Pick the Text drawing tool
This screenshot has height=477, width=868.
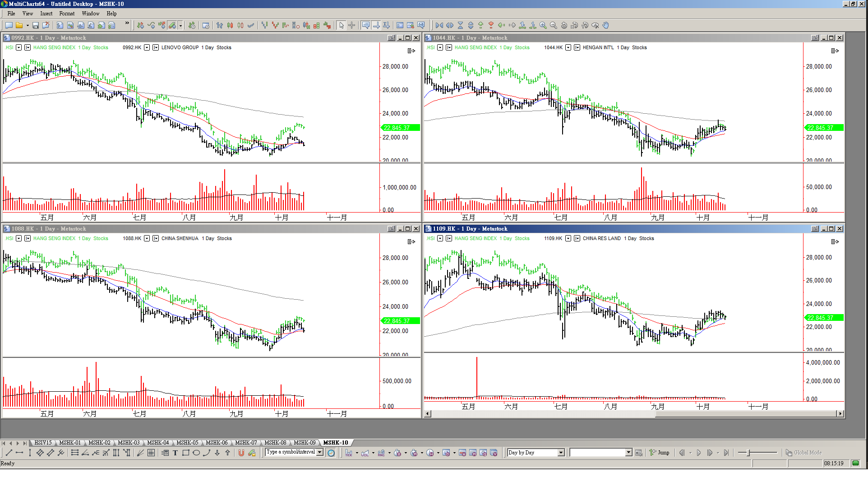click(x=175, y=453)
